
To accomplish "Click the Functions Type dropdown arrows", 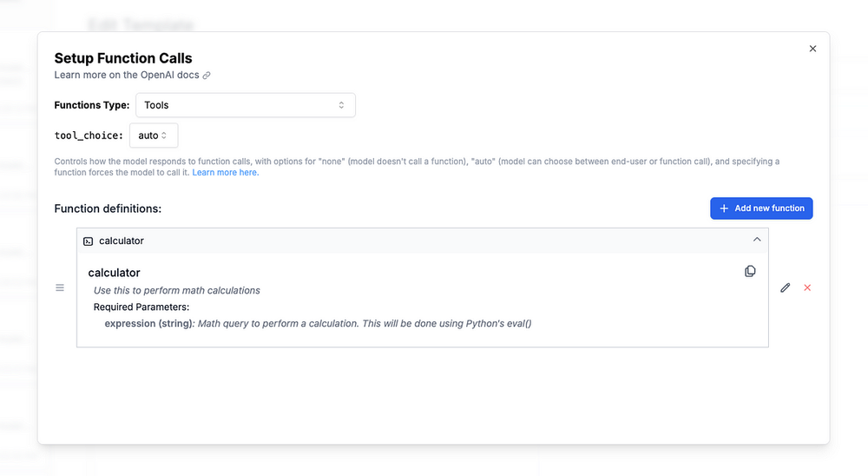I will click(x=341, y=105).
